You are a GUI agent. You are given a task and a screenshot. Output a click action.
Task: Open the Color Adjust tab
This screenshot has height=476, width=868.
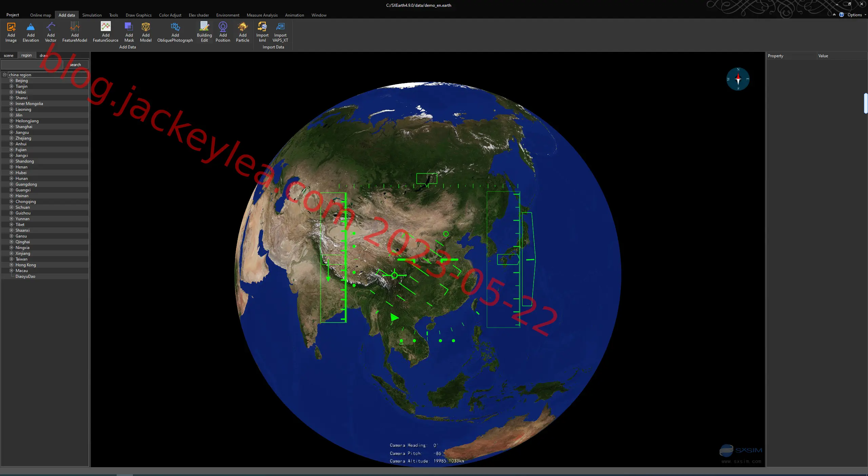(x=170, y=15)
